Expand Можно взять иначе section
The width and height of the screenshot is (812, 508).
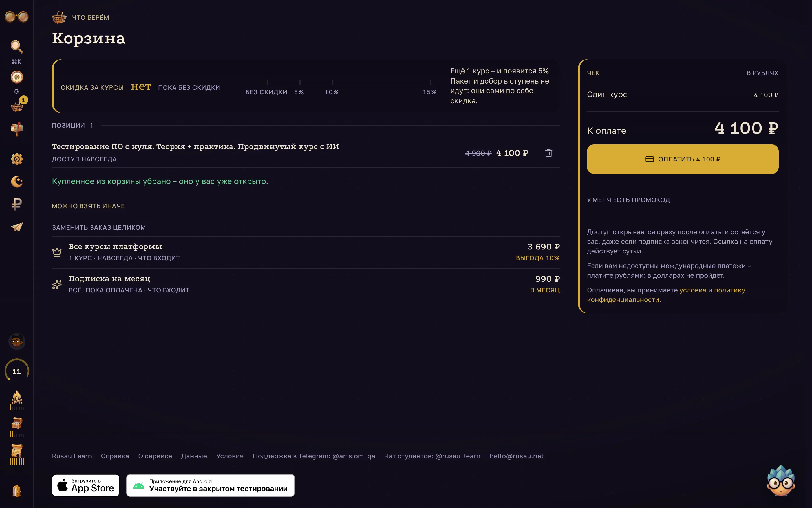[x=88, y=206]
